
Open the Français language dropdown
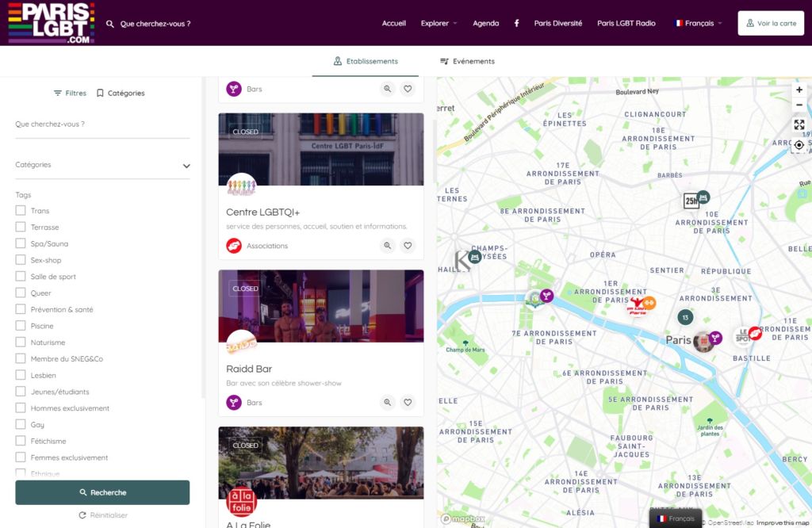pyautogui.click(x=699, y=23)
